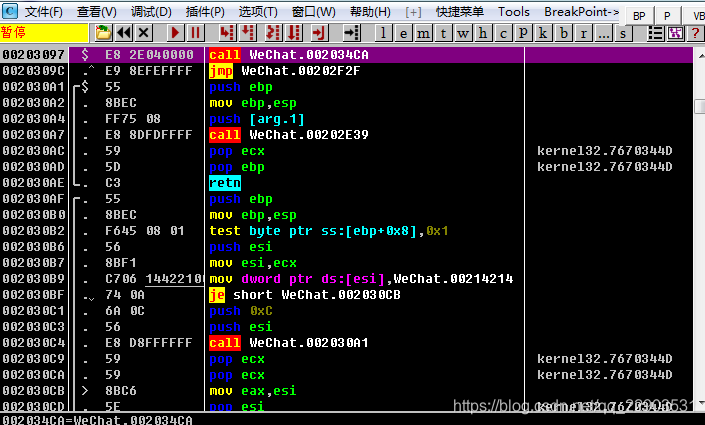Viewport: 705px width, 425px height.
Task: Select push [arg.1] instruction
Action: click(257, 119)
